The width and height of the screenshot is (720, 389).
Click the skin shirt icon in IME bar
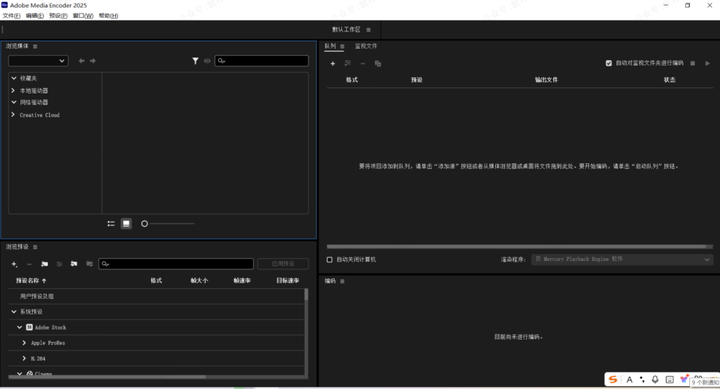click(684, 379)
